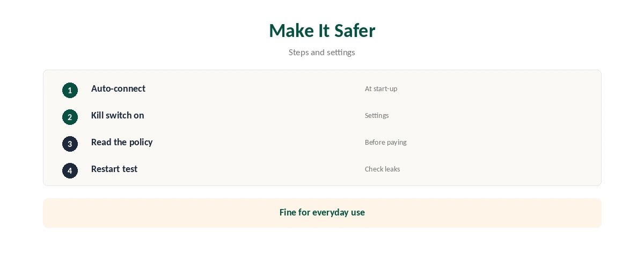Click the "At start-up" note
644x268 pixels.
pos(381,88)
